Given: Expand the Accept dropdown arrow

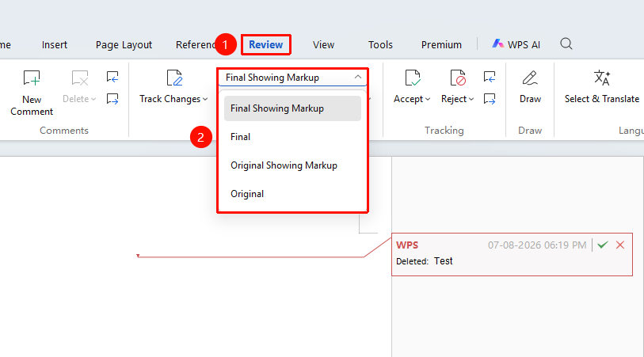Looking at the screenshot, I should [428, 99].
